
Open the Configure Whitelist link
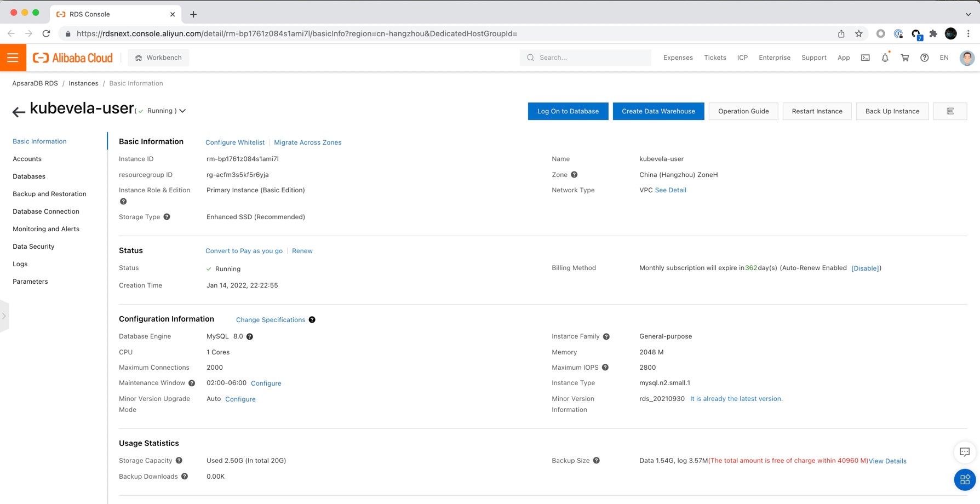[x=234, y=142]
